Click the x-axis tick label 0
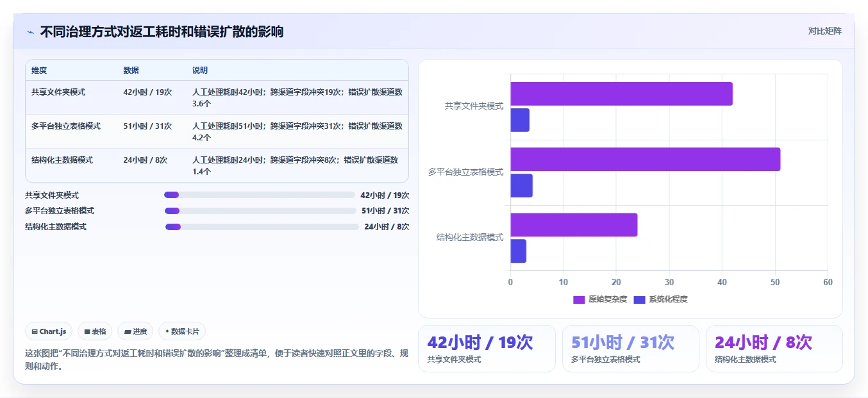Screen dimensions: 868x398 point(510,283)
